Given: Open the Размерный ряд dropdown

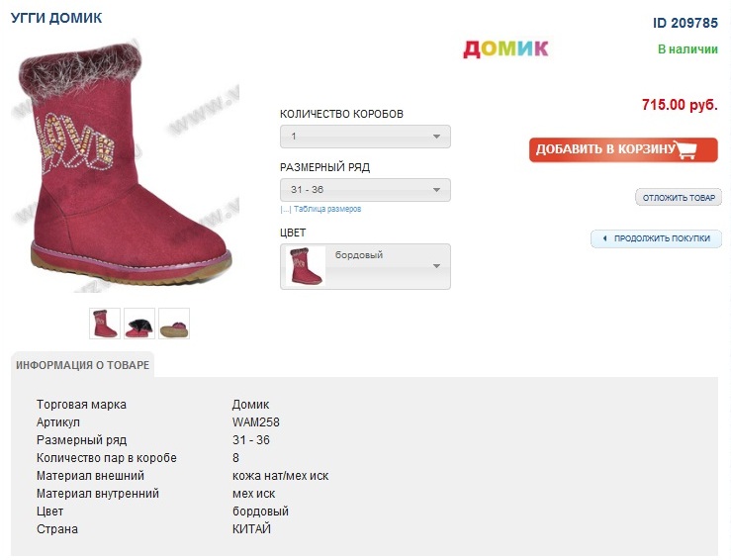Looking at the screenshot, I should point(365,190).
